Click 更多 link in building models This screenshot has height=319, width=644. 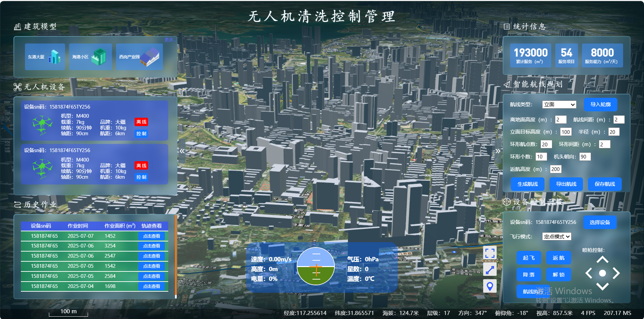(x=169, y=40)
